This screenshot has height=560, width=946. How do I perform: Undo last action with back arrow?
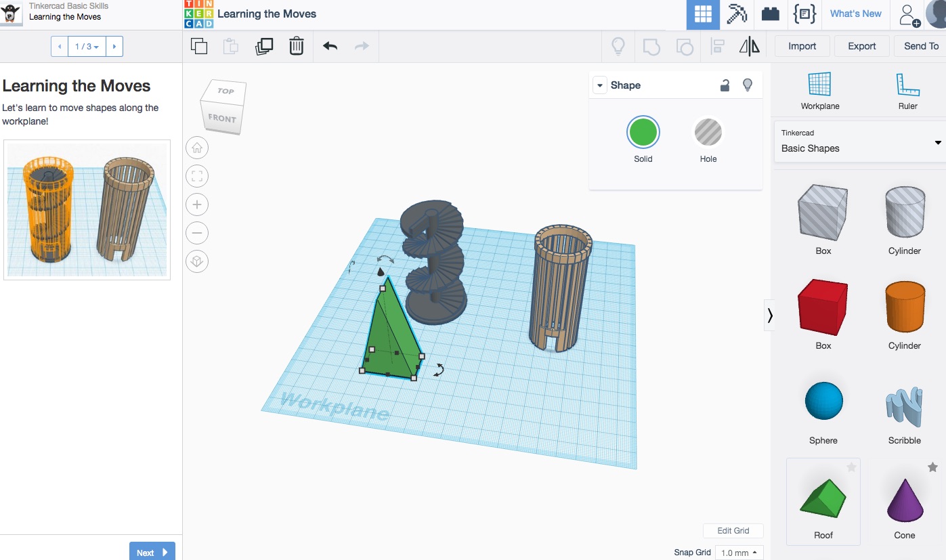(x=330, y=46)
